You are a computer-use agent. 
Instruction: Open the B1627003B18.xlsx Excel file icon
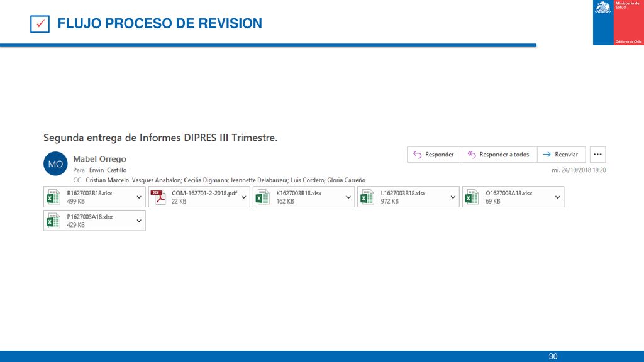(53, 197)
